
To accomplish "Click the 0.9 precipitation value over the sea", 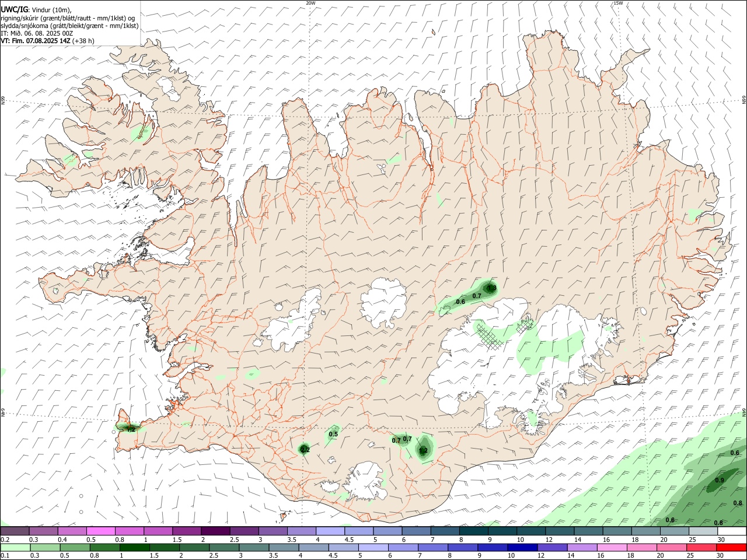I will pyautogui.click(x=720, y=481).
